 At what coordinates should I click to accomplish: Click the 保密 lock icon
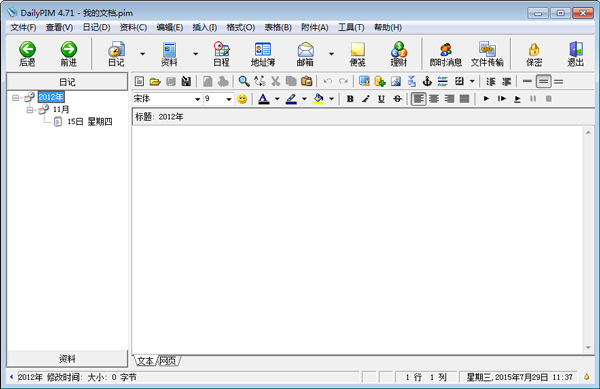(x=534, y=54)
